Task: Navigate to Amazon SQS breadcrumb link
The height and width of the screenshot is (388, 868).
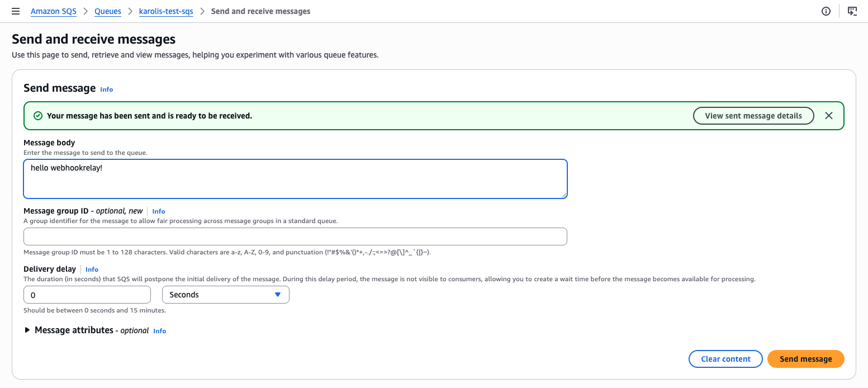Action: (53, 11)
